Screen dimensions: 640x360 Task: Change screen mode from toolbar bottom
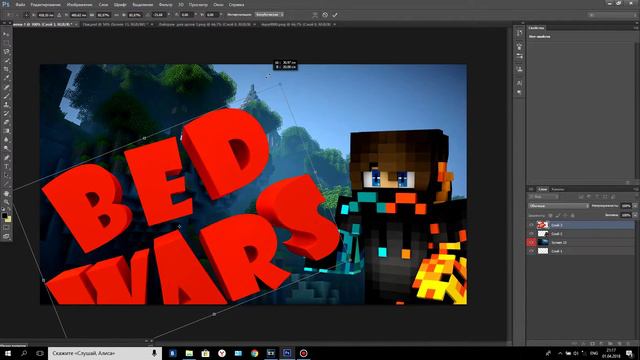point(6,236)
